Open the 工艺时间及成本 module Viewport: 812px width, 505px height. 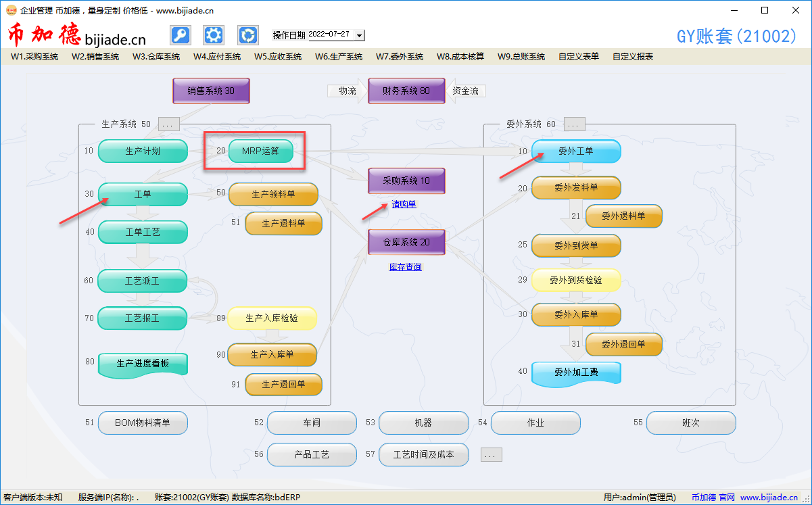point(424,454)
